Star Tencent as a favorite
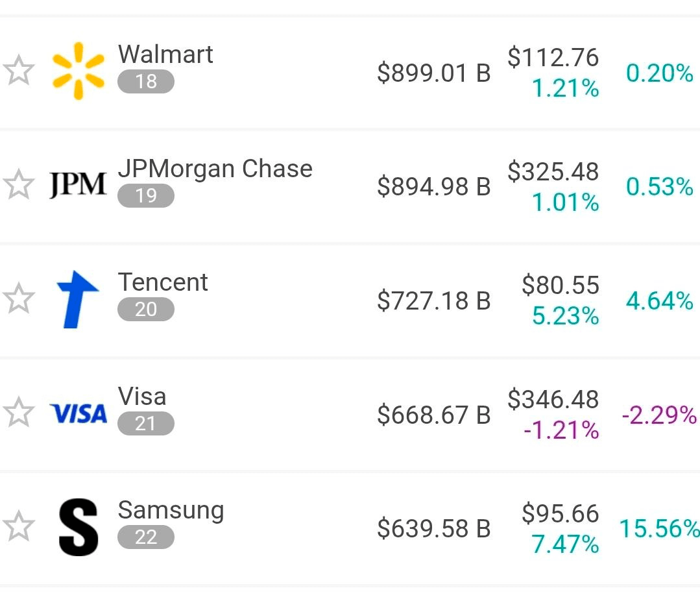The height and width of the screenshot is (599, 700). (19, 299)
